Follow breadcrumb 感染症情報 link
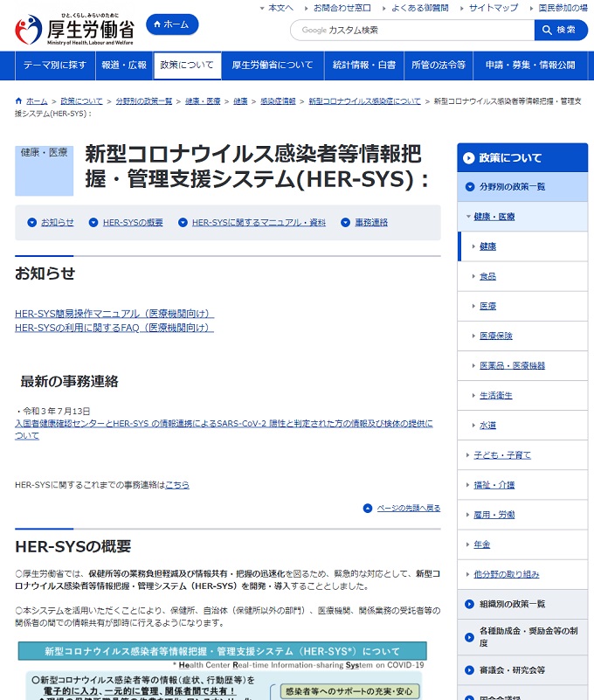The height and width of the screenshot is (700, 594). (278, 101)
